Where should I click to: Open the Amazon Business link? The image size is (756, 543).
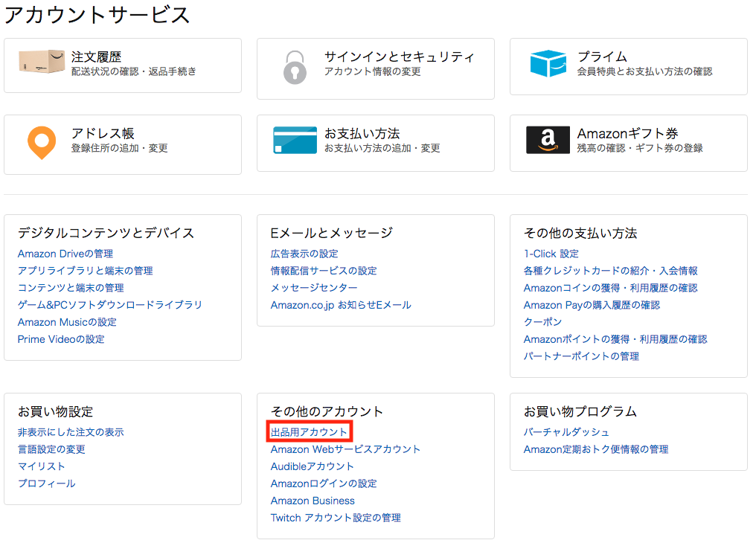click(x=313, y=501)
